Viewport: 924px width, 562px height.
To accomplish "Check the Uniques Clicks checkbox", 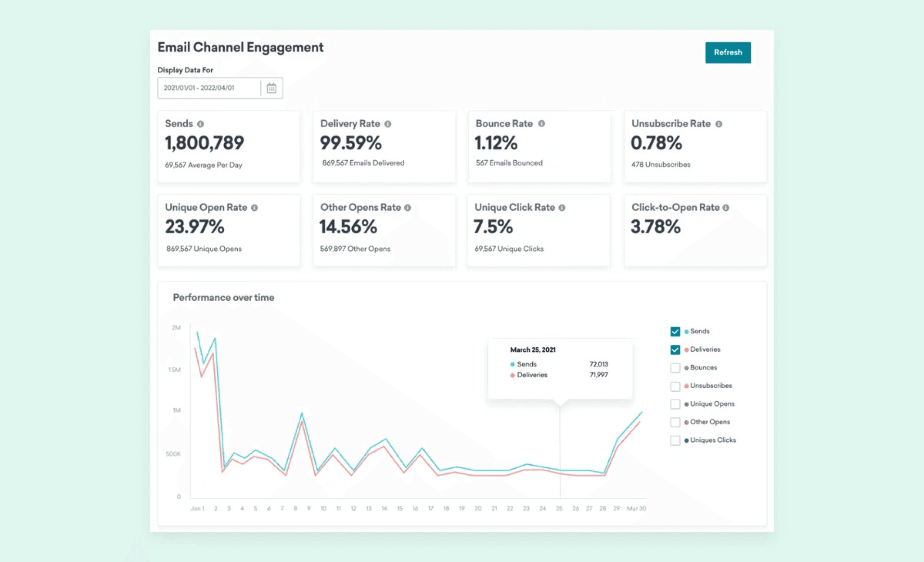I will click(675, 441).
